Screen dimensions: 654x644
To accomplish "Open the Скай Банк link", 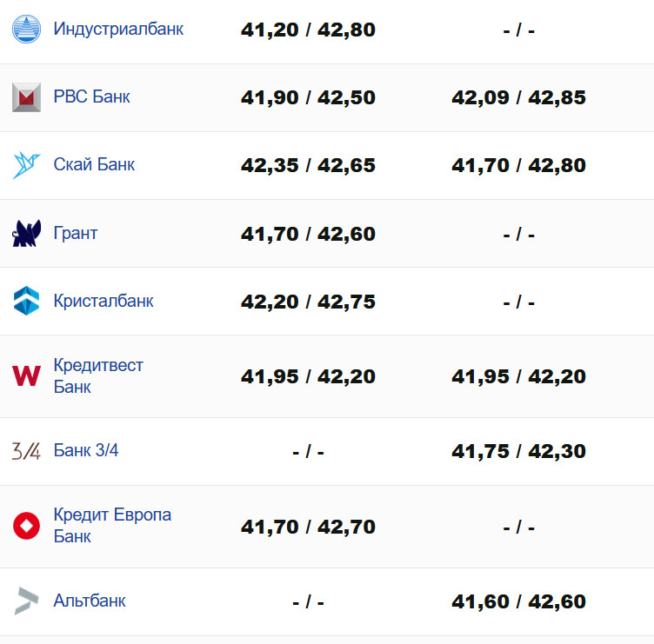I will pyautogui.click(x=94, y=164).
